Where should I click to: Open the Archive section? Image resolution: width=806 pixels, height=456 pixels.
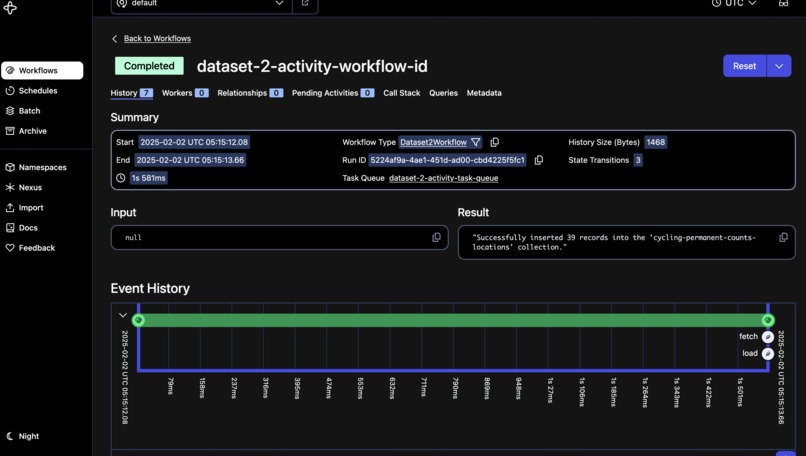pos(26,131)
